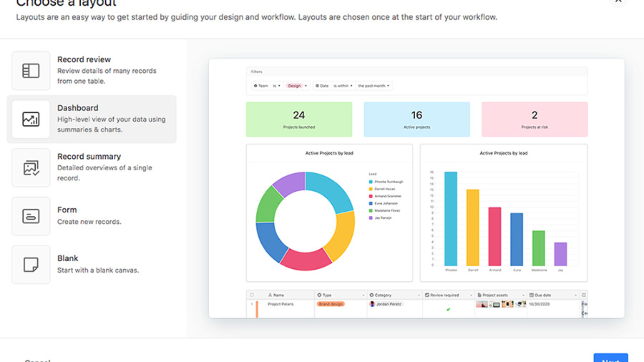Viewport: 644px width, 362px height.
Task: Click the Team filter gear icon
Action: (256, 86)
